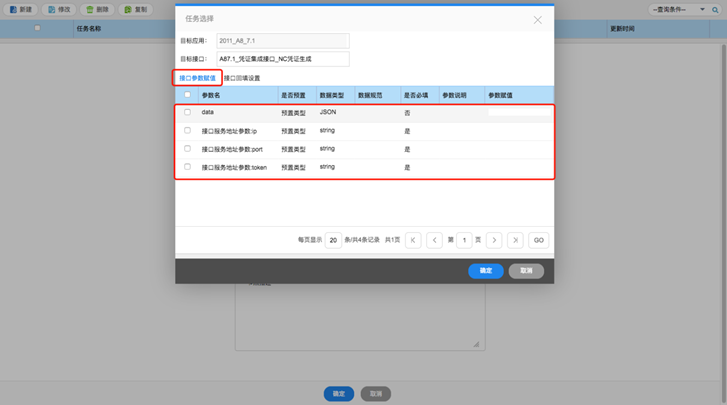
Task: Switch to 接口回填设置 tab
Action: click(x=242, y=78)
